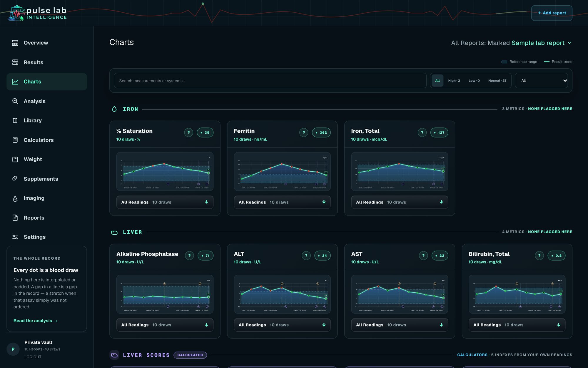
Task: Open the Overview page from the sidebar
Action: (x=47, y=43)
